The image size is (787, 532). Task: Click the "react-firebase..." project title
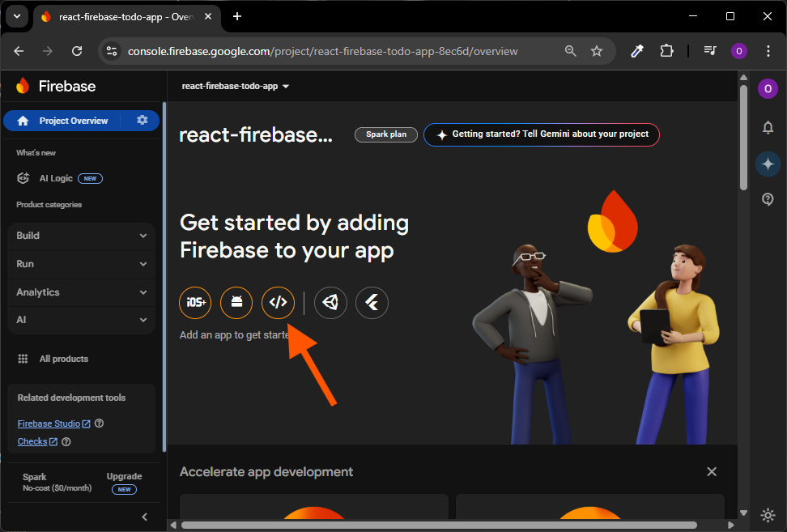pos(256,134)
